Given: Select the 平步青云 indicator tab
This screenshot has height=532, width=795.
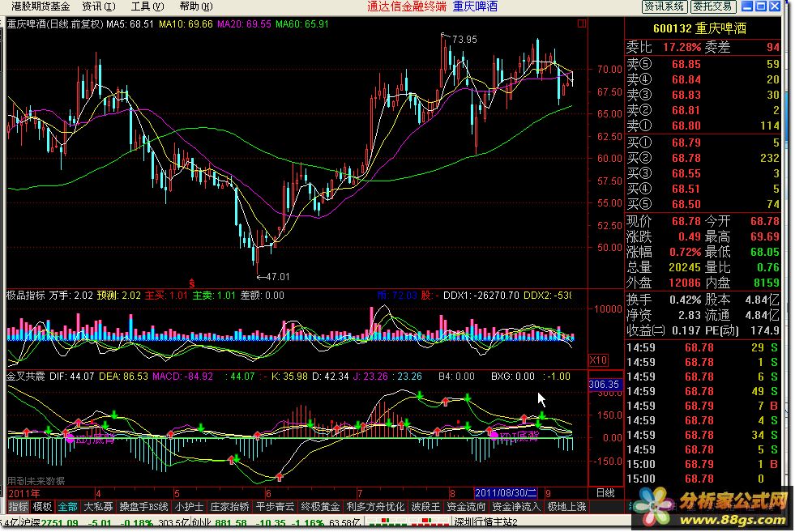Looking at the screenshot, I should point(275,507).
